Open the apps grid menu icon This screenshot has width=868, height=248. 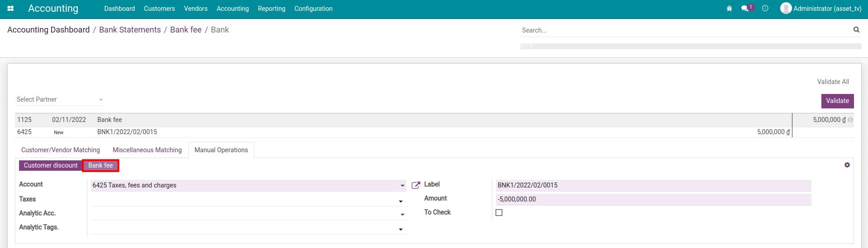[11, 9]
